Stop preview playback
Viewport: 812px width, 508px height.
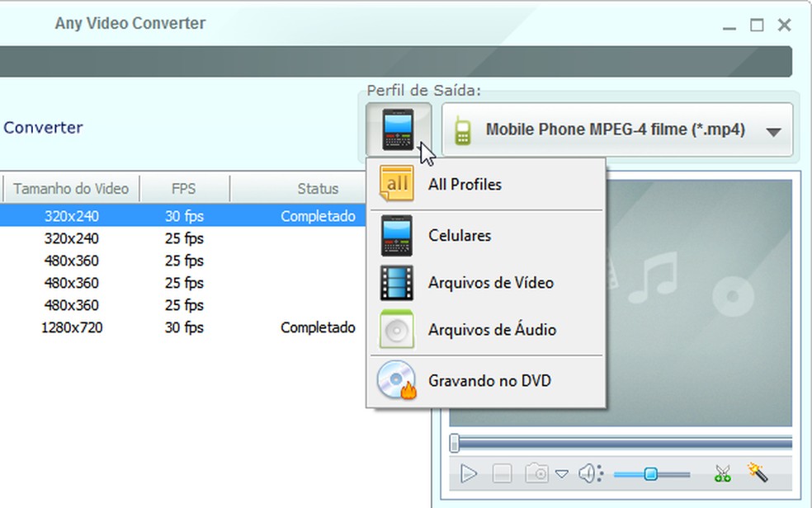pyautogui.click(x=502, y=473)
